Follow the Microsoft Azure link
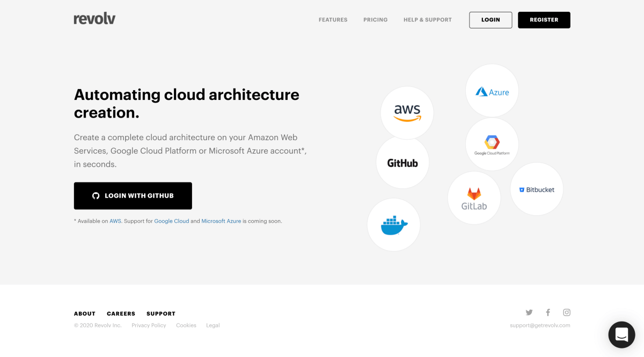 [x=221, y=221]
